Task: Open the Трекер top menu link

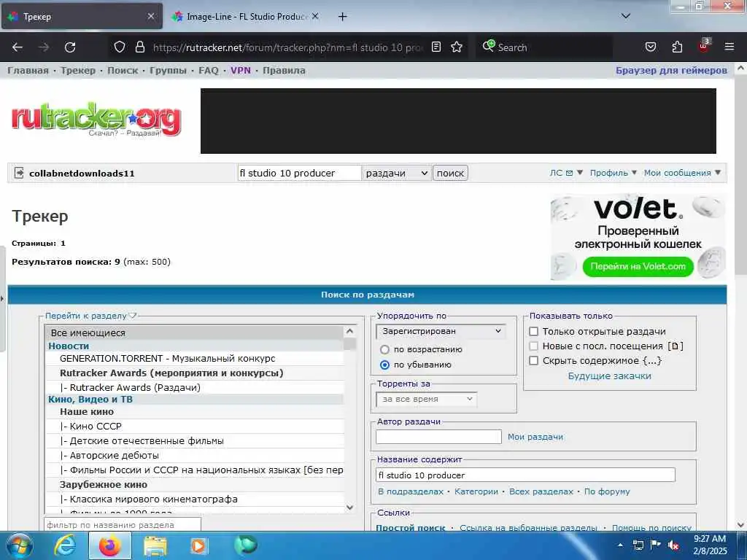Action: 77,71
